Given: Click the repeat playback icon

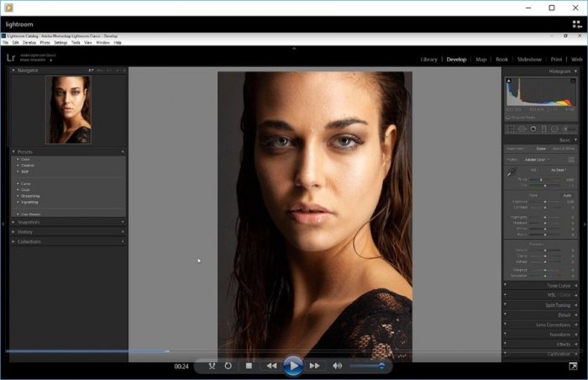Looking at the screenshot, I should click(x=228, y=366).
